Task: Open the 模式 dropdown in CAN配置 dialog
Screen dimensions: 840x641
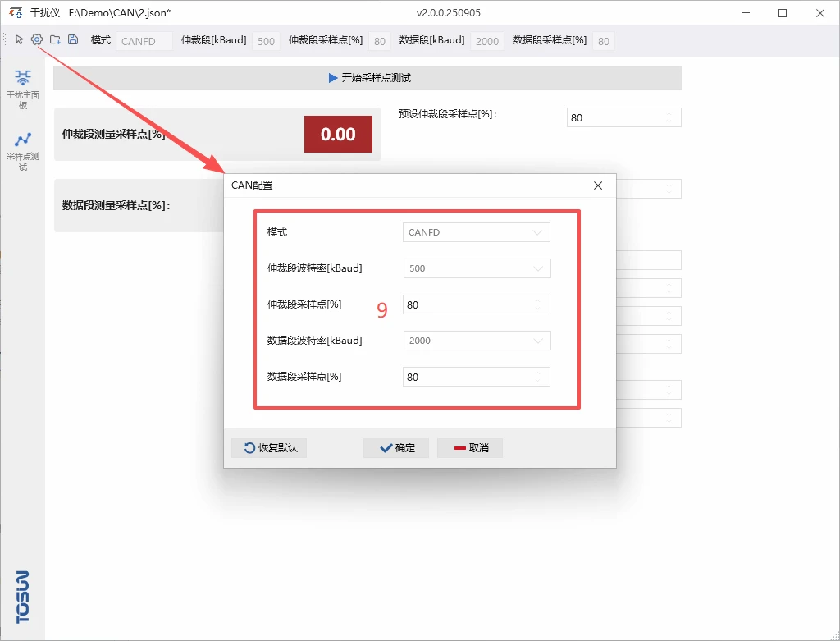Action: [x=476, y=232]
